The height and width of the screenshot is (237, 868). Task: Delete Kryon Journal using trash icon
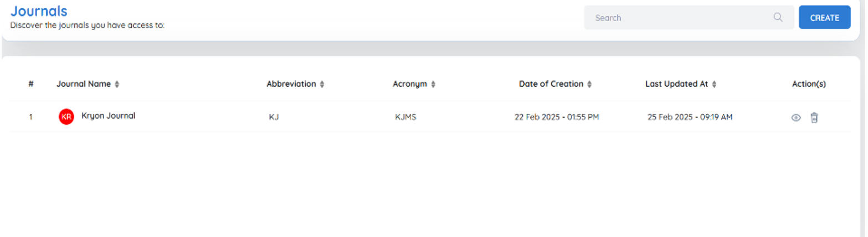(814, 118)
